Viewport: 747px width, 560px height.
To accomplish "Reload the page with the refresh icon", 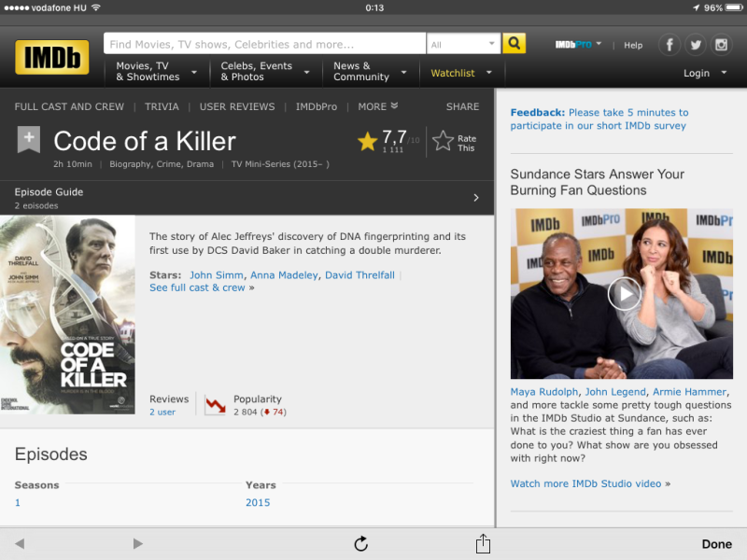I will tap(361, 543).
